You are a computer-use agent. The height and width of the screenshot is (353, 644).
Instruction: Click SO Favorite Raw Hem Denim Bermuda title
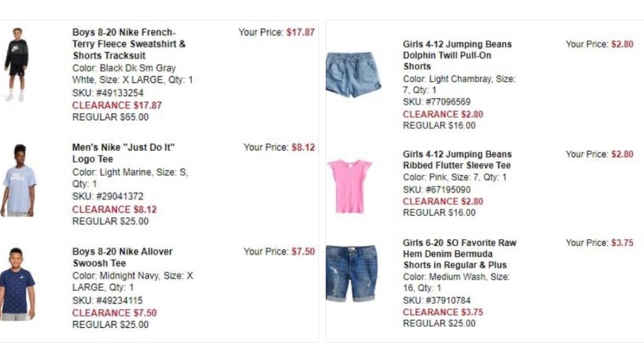pos(459,254)
